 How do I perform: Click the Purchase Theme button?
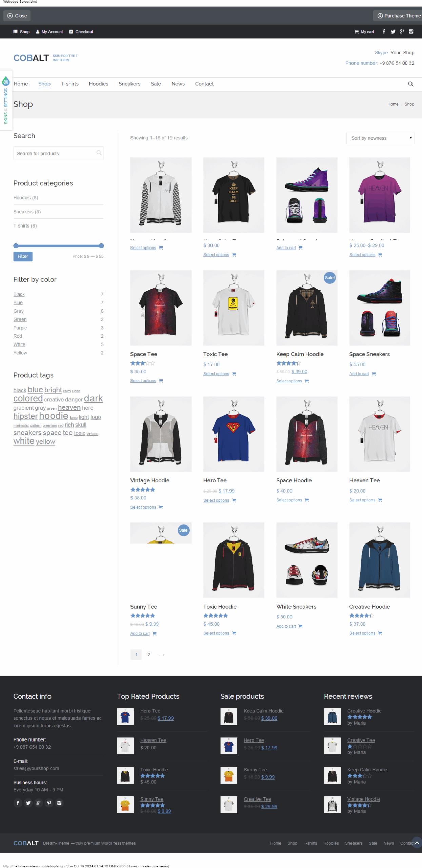pos(399,16)
